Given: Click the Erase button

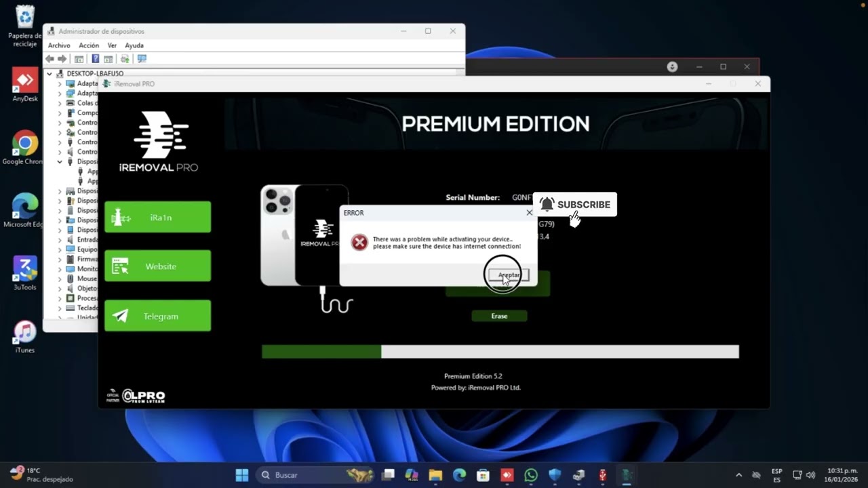Looking at the screenshot, I should click(499, 316).
